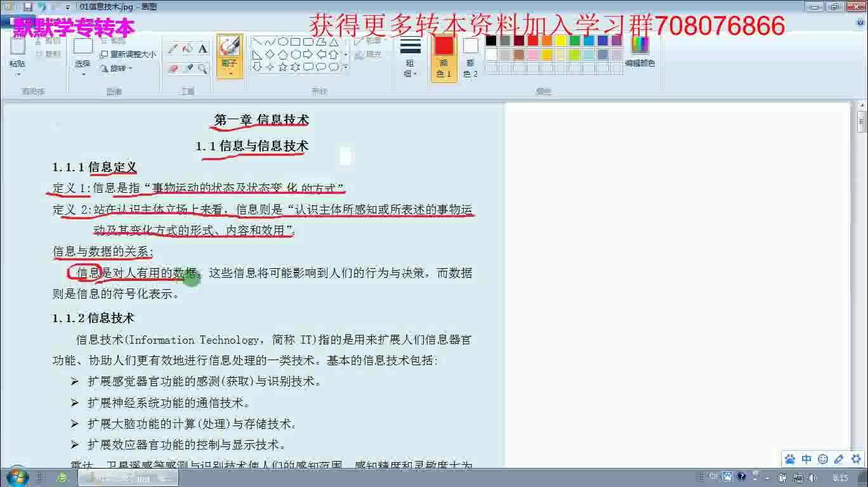This screenshot has height=487, width=868.
Task: Click the Brushes (刷子) tool icon
Action: [229, 46]
